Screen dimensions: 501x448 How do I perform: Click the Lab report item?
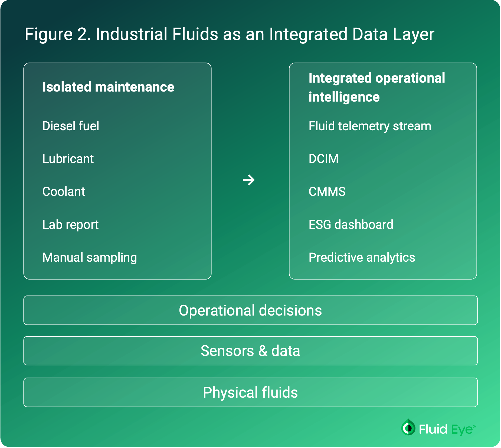(70, 225)
